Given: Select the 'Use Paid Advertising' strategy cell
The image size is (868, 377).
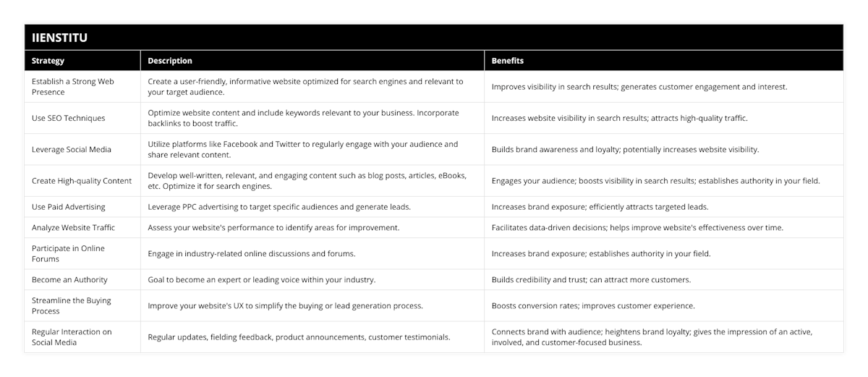Looking at the screenshot, I should (69, 207).
